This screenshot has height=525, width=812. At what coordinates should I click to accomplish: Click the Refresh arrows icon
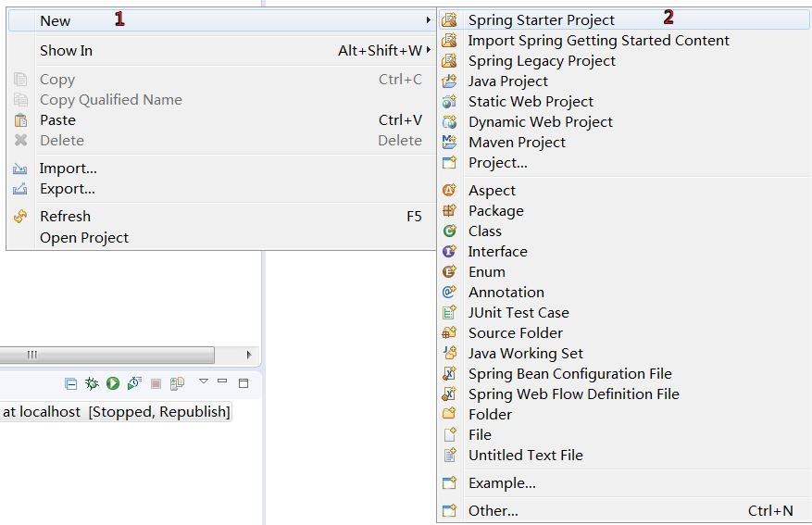pos(20,217)
